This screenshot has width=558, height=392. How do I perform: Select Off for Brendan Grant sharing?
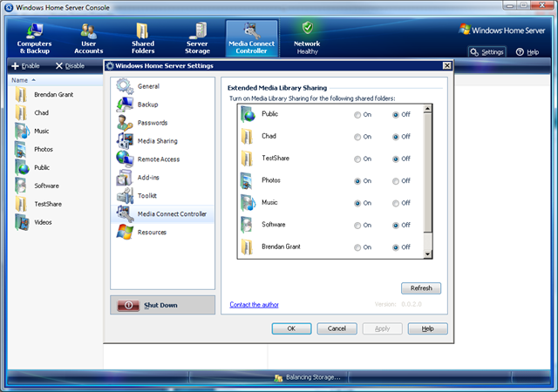click(395, 247)
